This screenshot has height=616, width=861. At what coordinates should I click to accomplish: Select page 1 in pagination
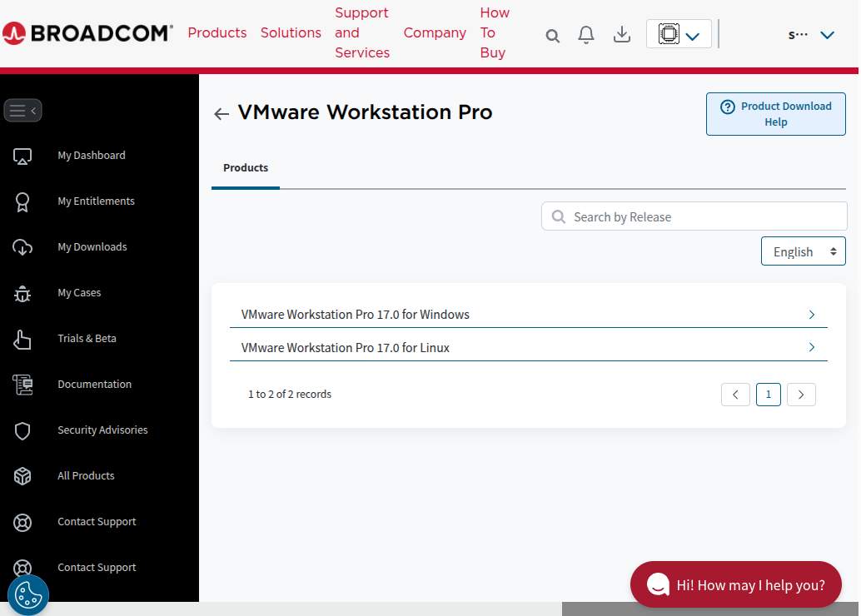tap(769, 395)
